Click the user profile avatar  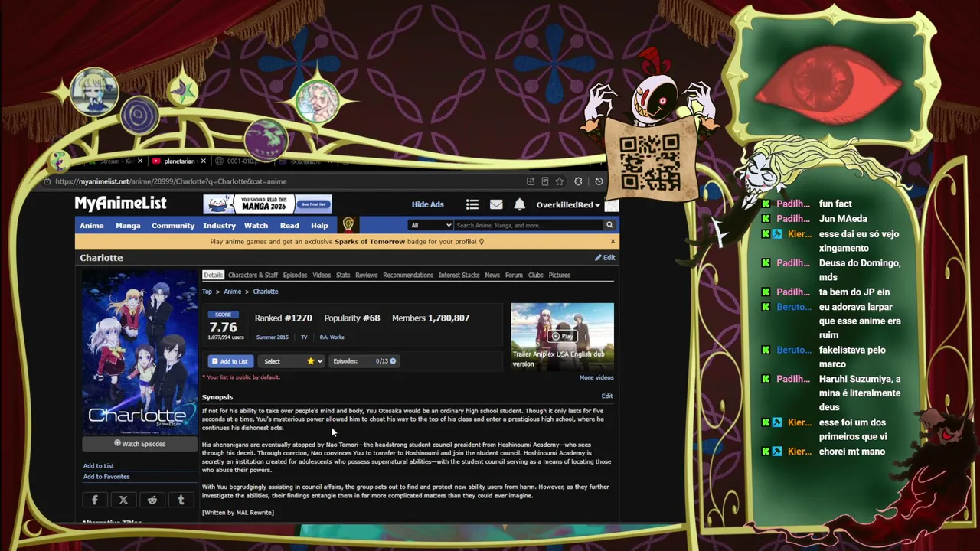click(611, 204)
